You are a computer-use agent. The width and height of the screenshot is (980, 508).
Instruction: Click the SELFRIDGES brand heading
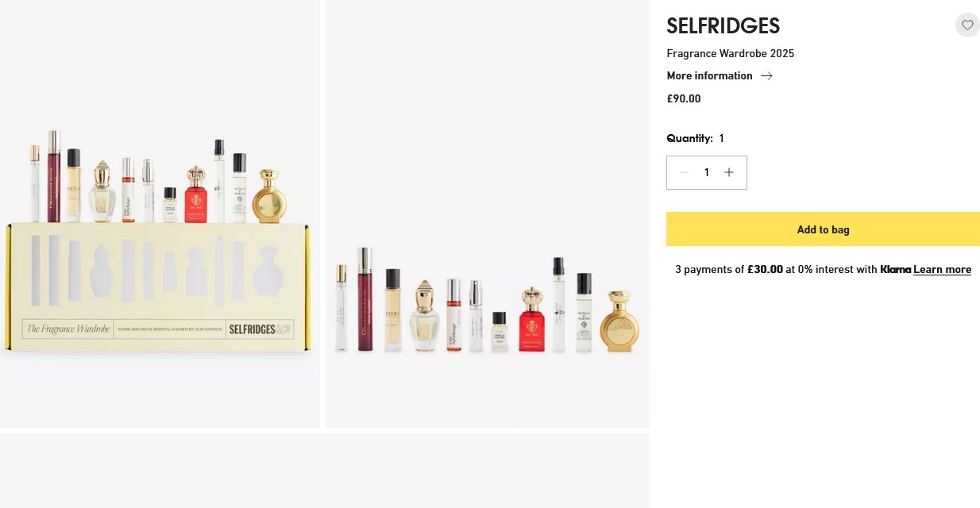(x=723, y=26)
